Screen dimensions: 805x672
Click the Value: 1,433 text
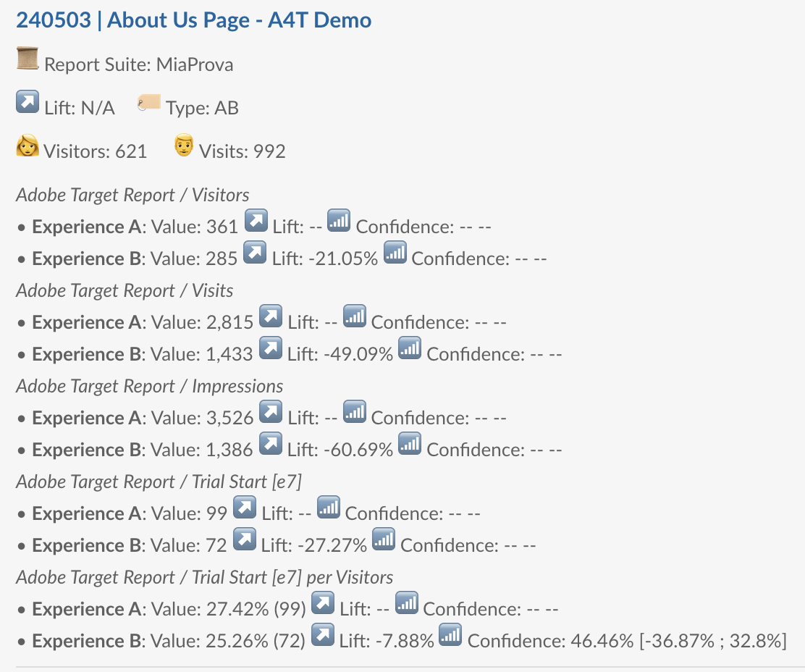click(202, 354)
